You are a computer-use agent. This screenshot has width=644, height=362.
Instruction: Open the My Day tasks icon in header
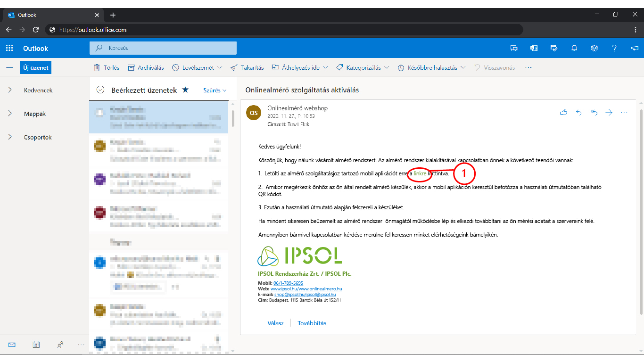pos(554,48)
